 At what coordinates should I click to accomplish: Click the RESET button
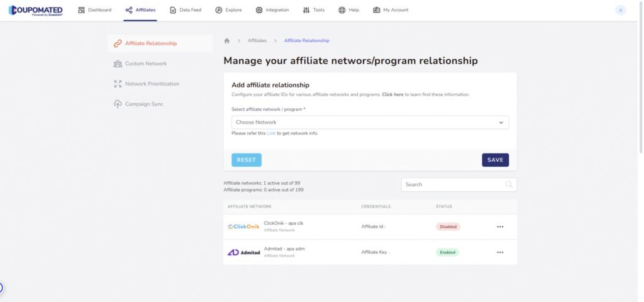pos(247,160)
